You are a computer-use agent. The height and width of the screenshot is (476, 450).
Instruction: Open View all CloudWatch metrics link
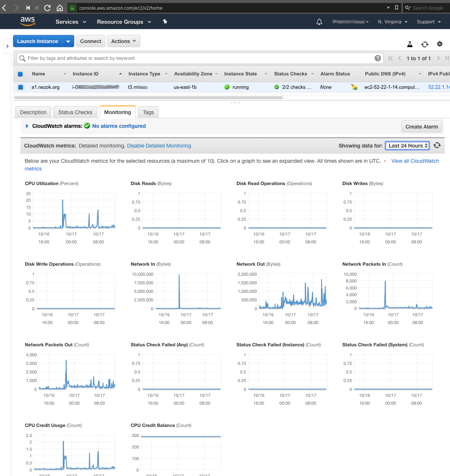pos(415,161)
